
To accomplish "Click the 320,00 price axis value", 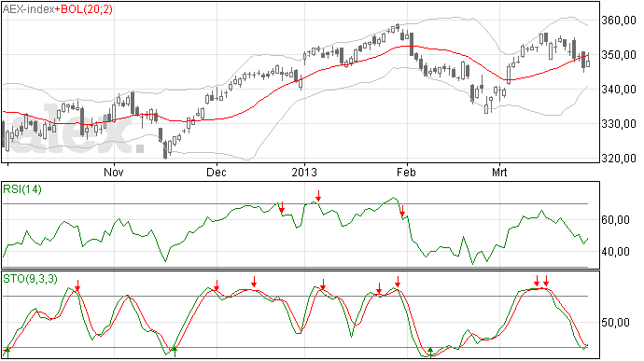I will pyautogui.click(x=619, y=159).
